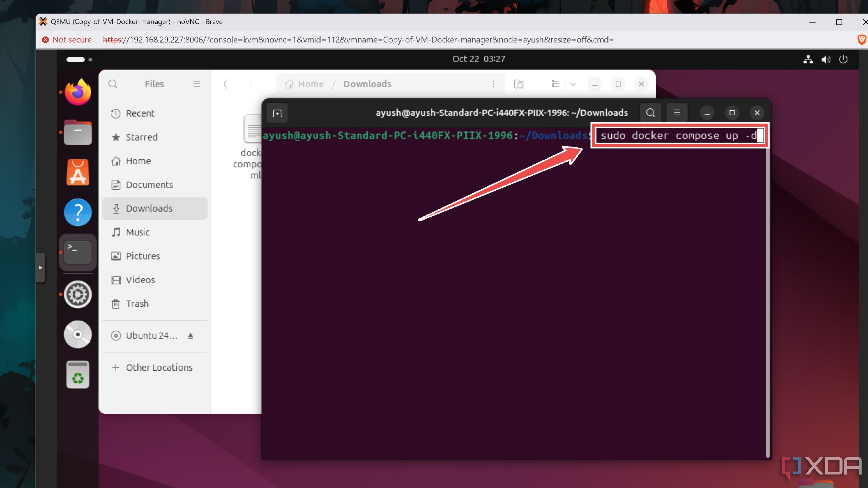Open the terminal hamburger menu
This screenshot has height=488, width=868.
coord(677,113)
